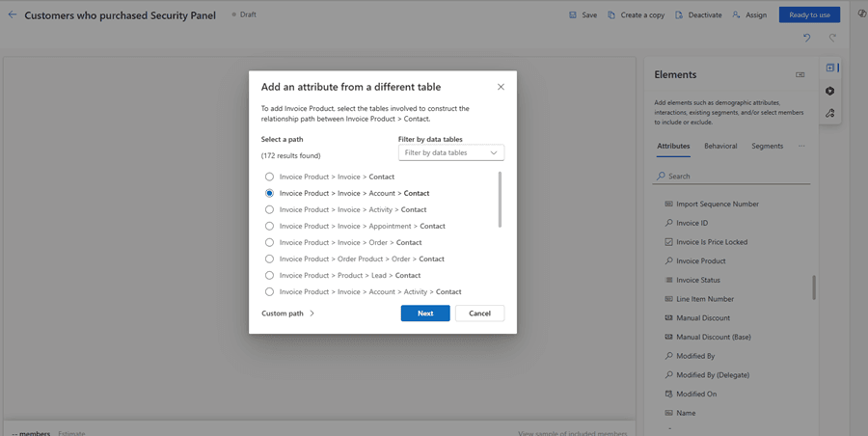
Task: Select Invoice Product > Invoice > Contact path
Action: click(270, 177)
